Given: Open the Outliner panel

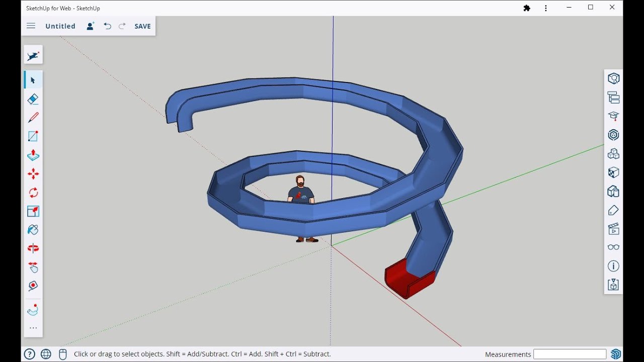Looking at the screenshot, I should [x=613, y=97].
